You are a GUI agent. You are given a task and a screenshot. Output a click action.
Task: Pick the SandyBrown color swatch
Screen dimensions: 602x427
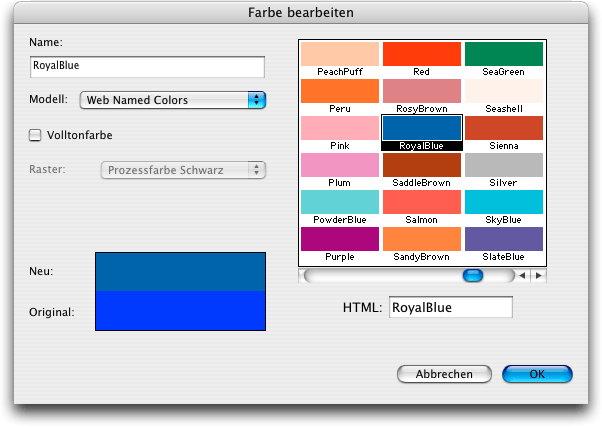pos(422,239)
